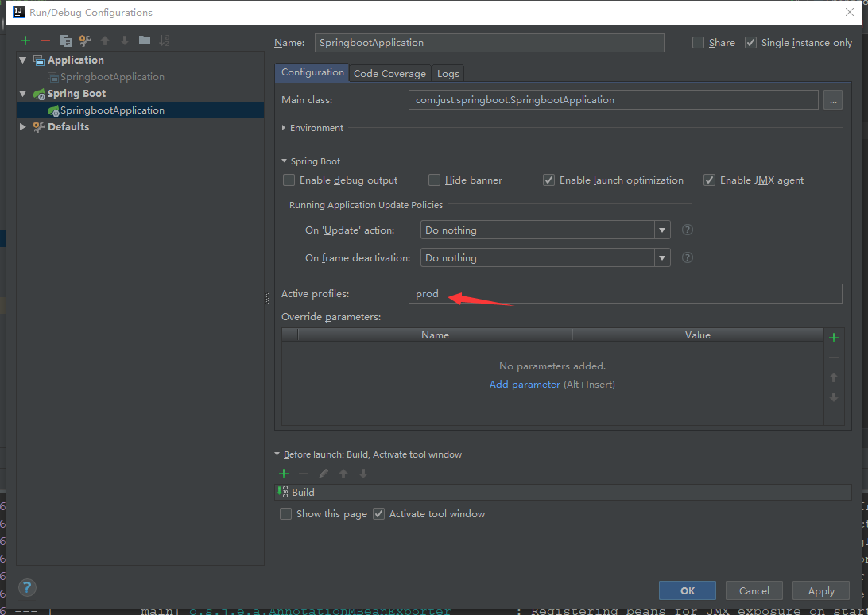
Task: Click the OK button
Action: [688, 590]
